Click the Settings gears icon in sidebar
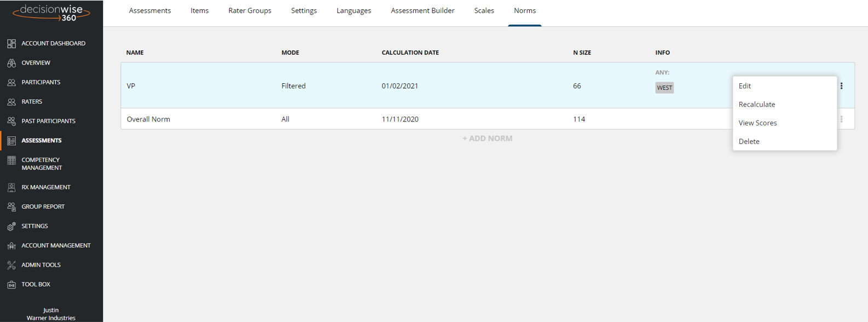 [x=11, y=226]
